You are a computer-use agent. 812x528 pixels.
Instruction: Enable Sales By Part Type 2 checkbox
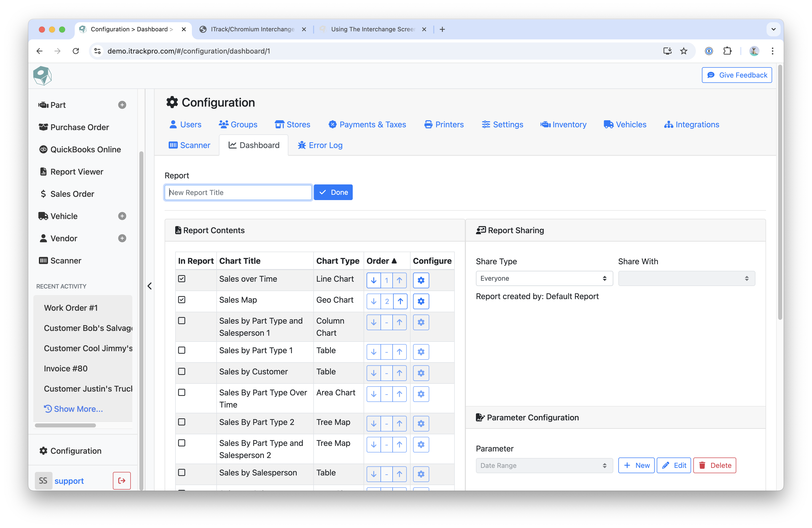[x=182, y=422]
